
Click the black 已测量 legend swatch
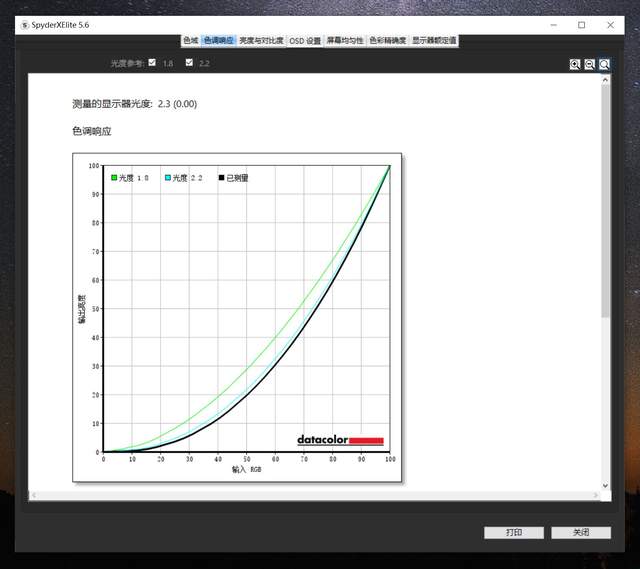coord(222,178)
